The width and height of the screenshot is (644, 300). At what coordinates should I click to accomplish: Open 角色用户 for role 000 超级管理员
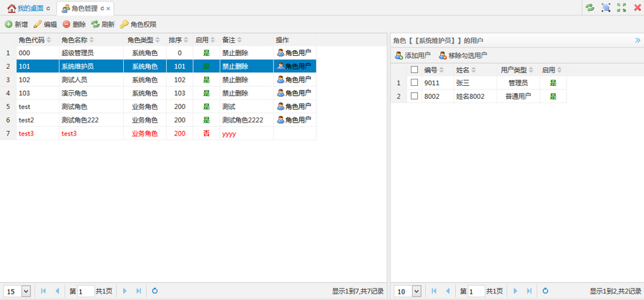coord(294,52)
